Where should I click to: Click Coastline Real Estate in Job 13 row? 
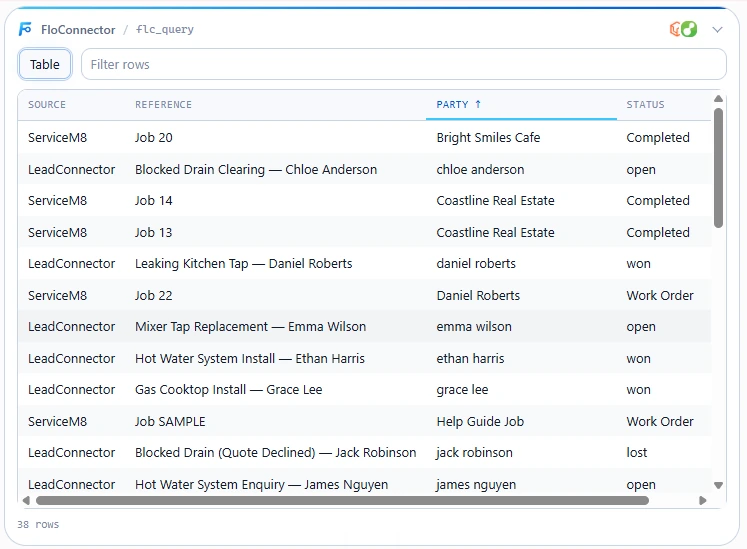495,233
